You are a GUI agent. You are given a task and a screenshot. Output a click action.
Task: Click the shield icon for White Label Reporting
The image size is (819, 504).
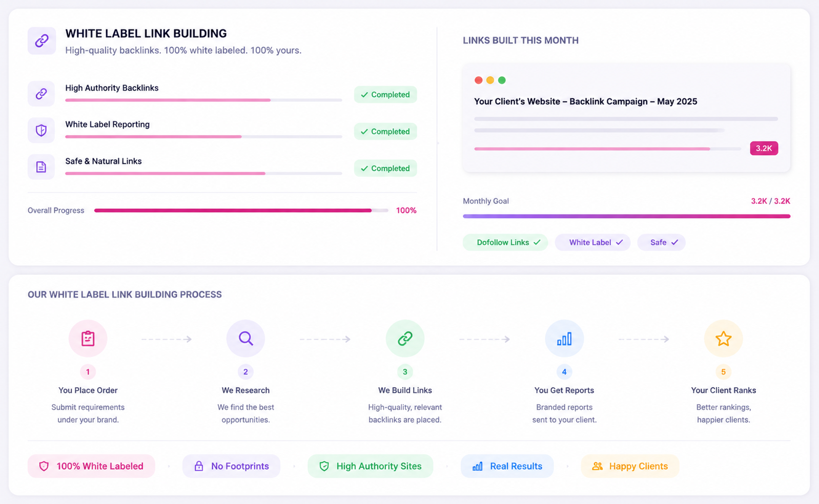(x=41, y=130)
